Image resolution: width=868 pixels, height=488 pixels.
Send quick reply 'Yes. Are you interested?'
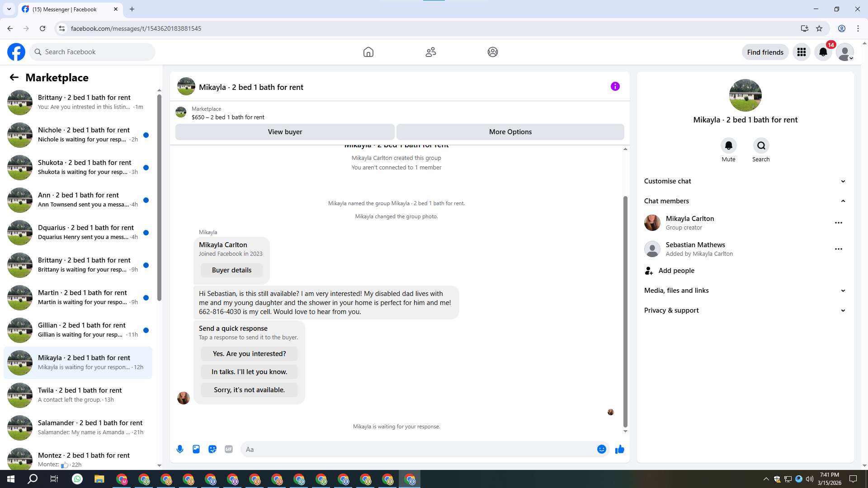(250, 354)
